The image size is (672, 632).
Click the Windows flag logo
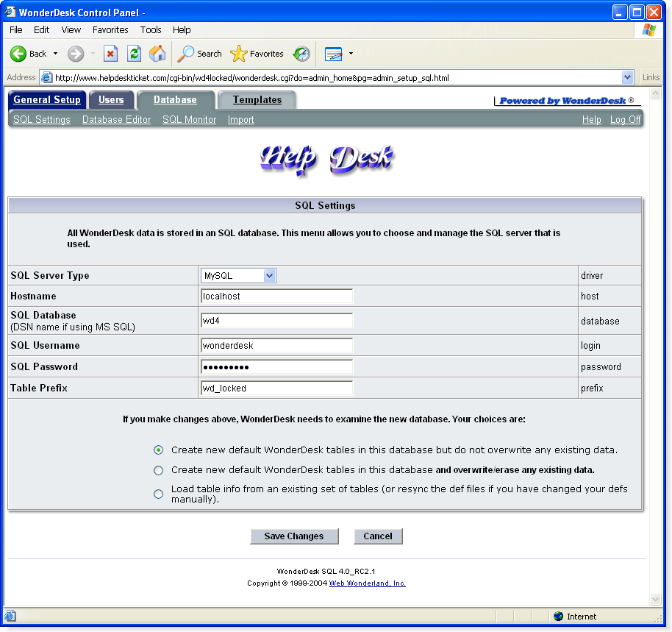649,30
